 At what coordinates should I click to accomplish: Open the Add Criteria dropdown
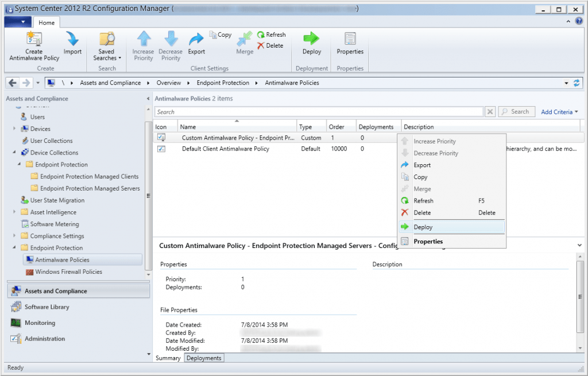(559, 112)
